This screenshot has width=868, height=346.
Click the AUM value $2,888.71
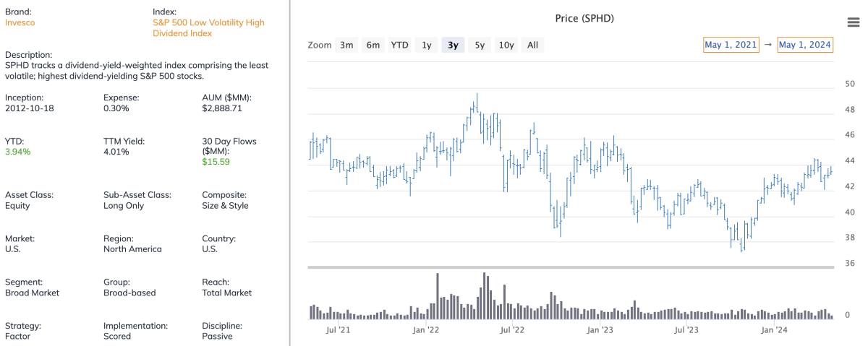click(x=222, y=108)
